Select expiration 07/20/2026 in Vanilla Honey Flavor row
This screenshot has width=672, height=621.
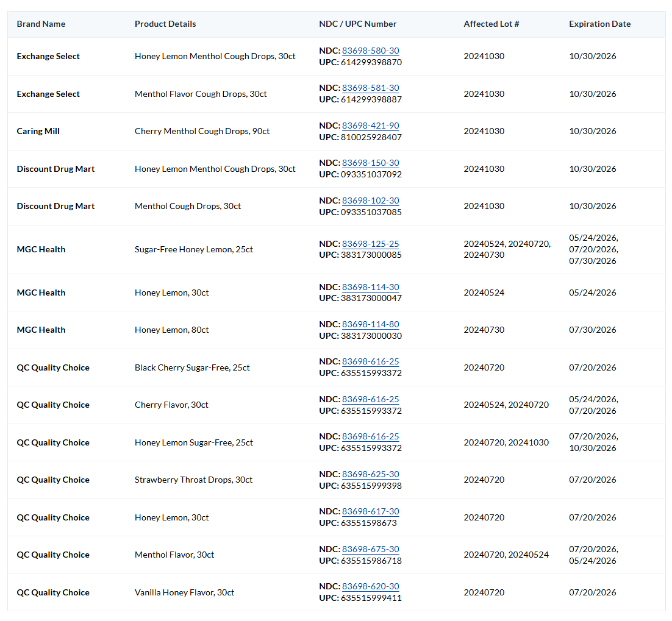[592, 592]
